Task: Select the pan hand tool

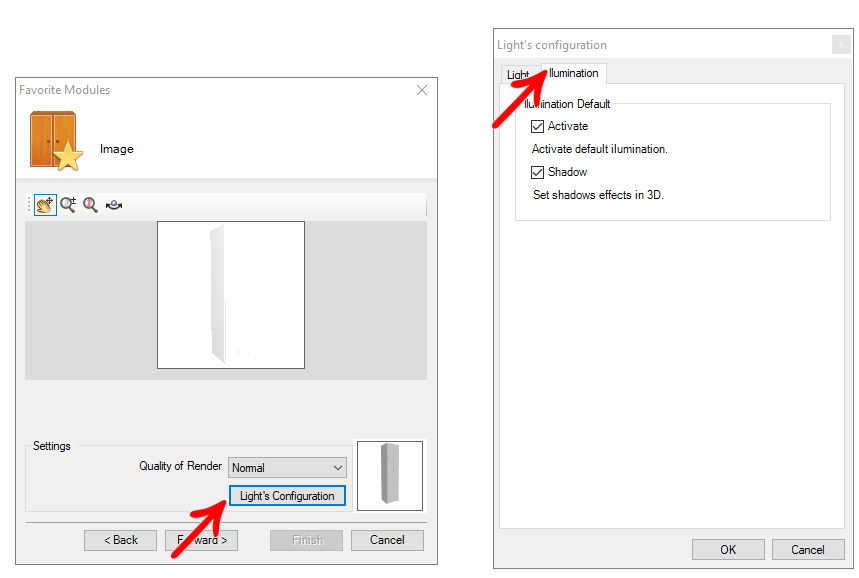Action: (x=45, y=205)
